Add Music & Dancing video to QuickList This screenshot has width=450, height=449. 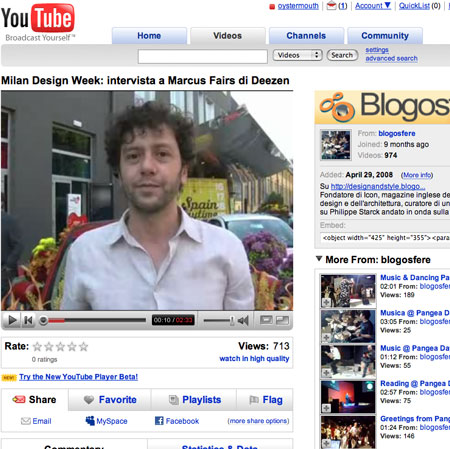click(x=326, y=302)
